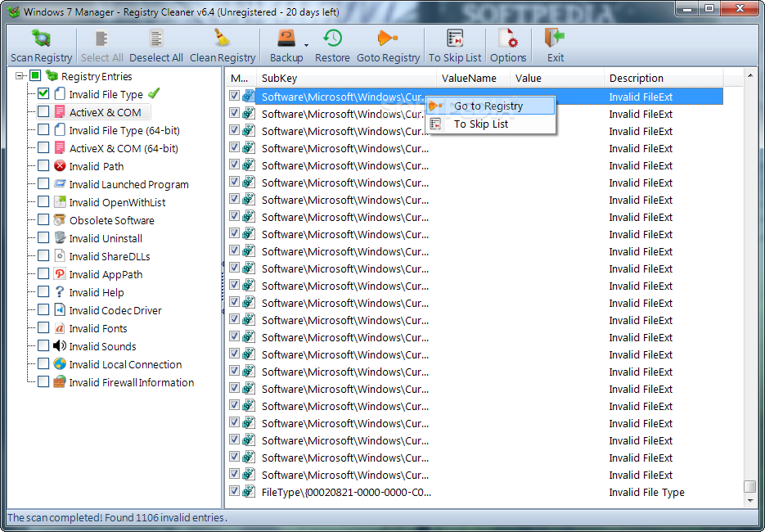Click the vertical scrollbar thumb

tap(750, 487)
